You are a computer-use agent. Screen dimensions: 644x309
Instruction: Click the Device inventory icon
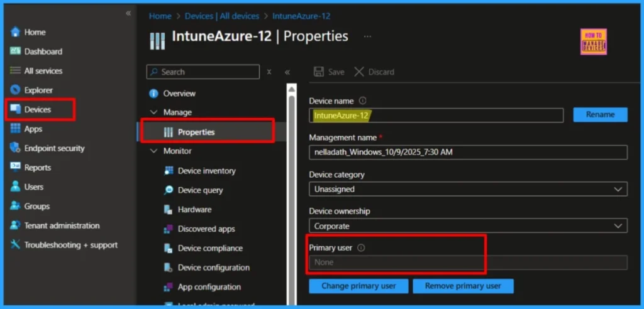pyautogui.click(x=169, y=171)
